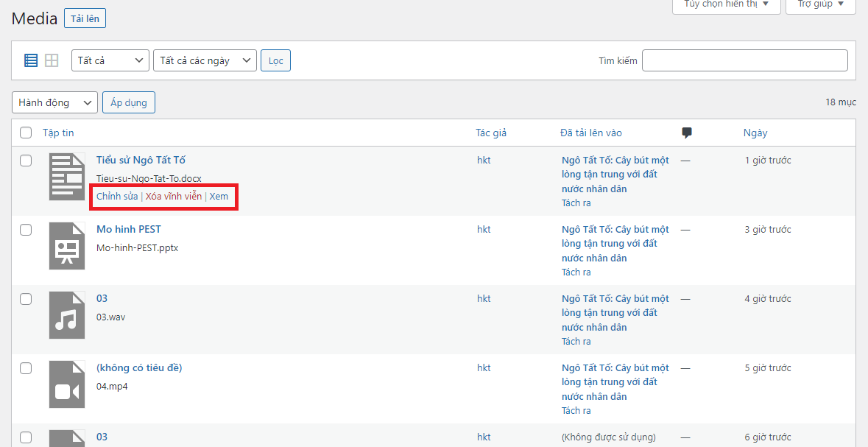Expand the 'Tất cả các ngày' date filter
This screenshot has height=447, width=868.
(x=204, y=60)
